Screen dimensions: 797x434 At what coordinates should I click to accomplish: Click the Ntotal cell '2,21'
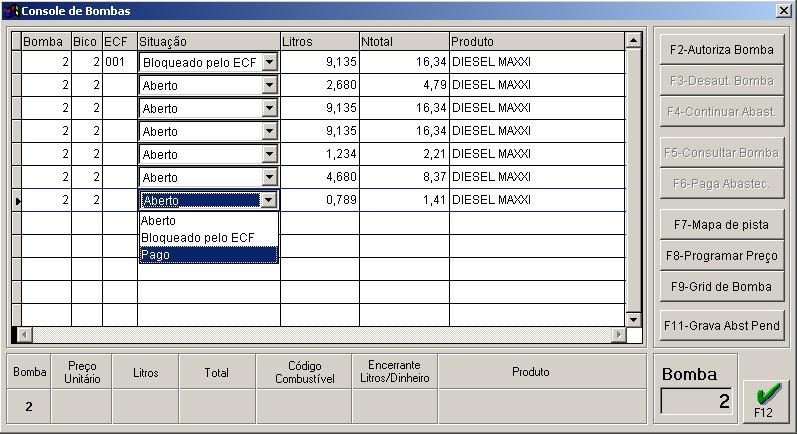[405, 154]
